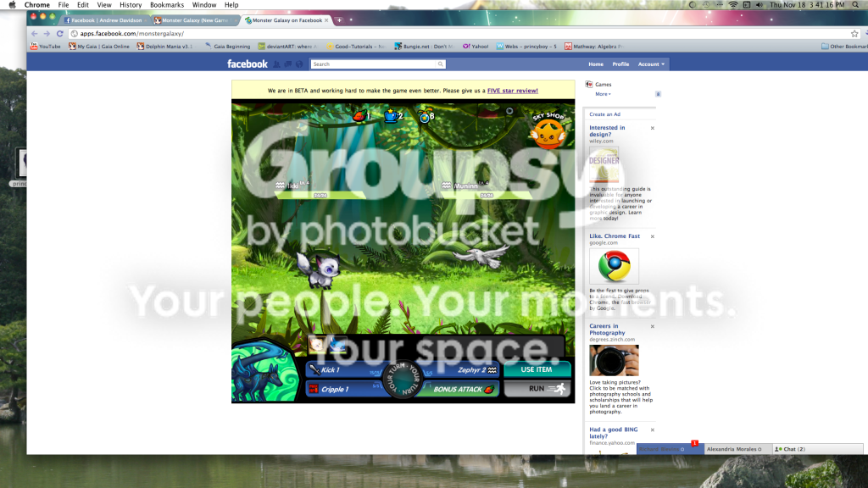Follow the FIVE star review link
The height and width of the screenshot is (488, 868).
[512, 90]
